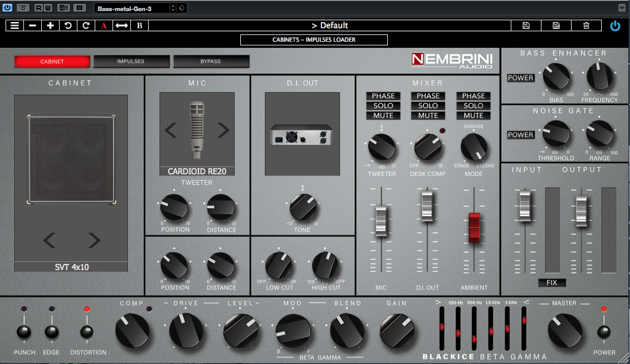This screenshot has width=630, height=364.
Task: Click the MIC channel fader
Action: [x=381, y=220]
